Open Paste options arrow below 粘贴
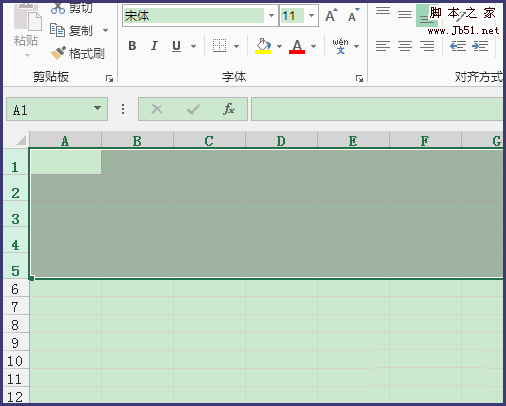Screen dimensions: 506x406 tap(27, 55)
